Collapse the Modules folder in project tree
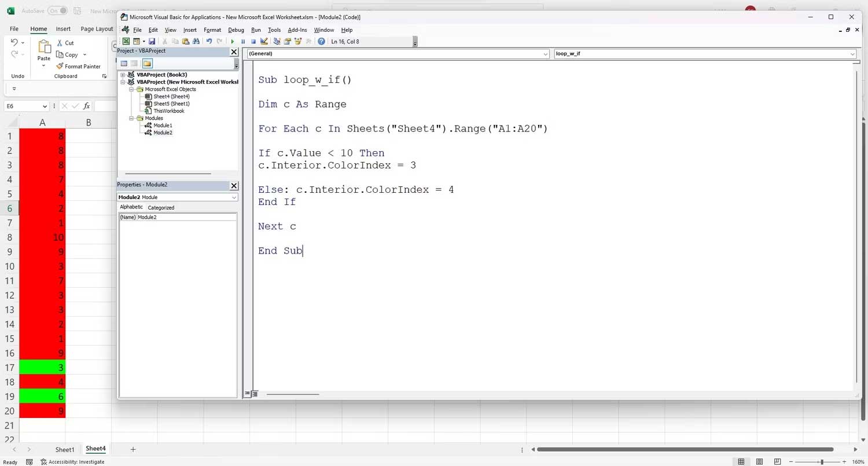 (132, 118)
